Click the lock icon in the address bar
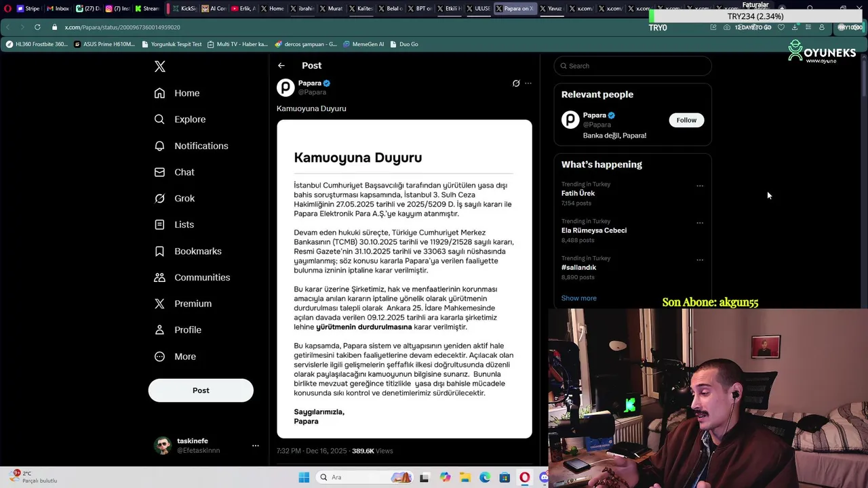868x488 pixels. 55,27
